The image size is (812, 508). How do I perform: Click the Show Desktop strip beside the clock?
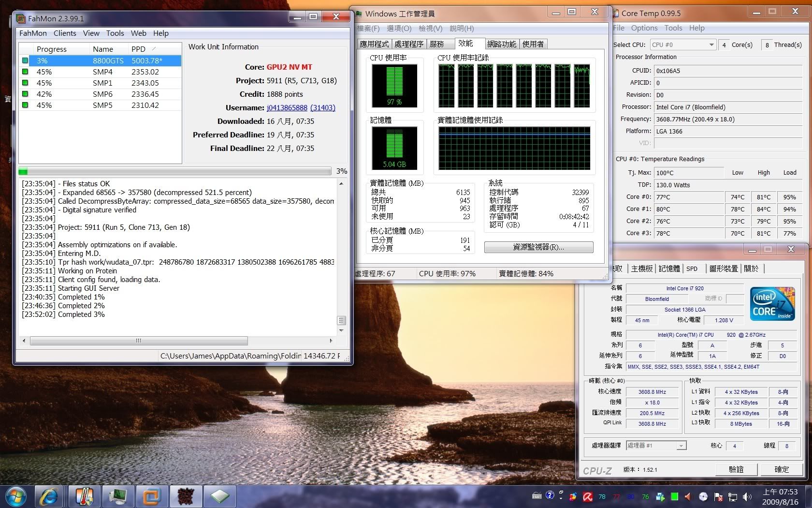(x=808, y=496)
